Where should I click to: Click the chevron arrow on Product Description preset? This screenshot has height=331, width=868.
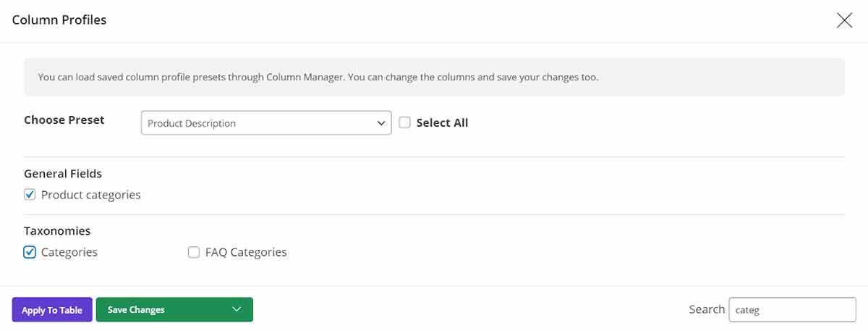[381, 124]
